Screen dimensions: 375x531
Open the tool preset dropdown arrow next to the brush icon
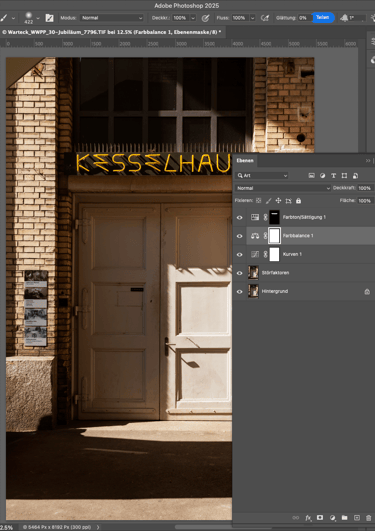point(13,18)
